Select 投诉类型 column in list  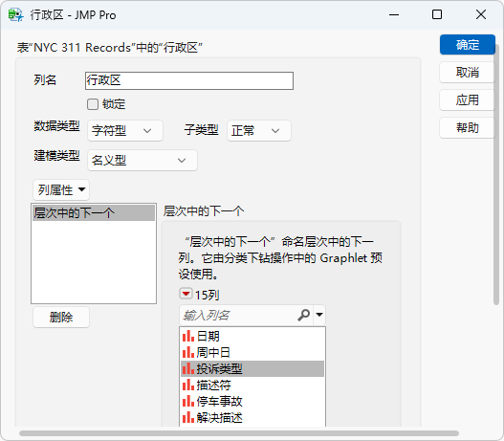[252, 368]
